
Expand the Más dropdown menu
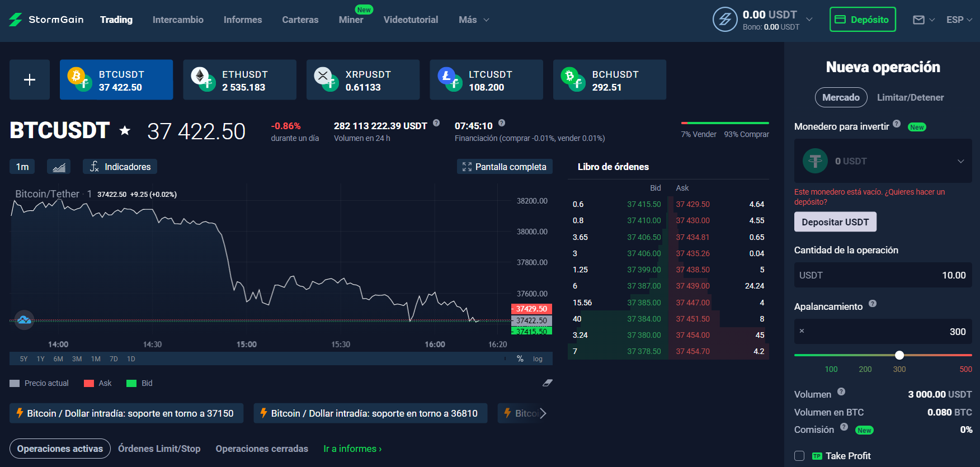(x=474, y=20)
